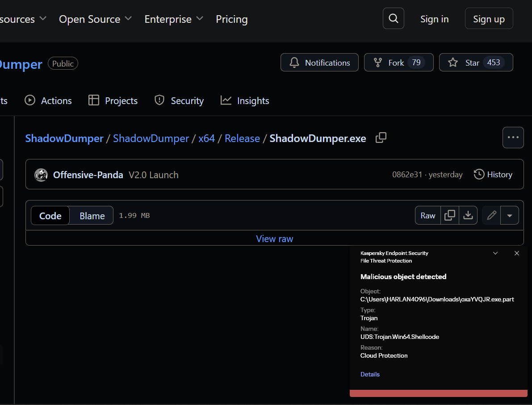Copy raw file contents icon
532x405 pixels.
pos(450,216)
